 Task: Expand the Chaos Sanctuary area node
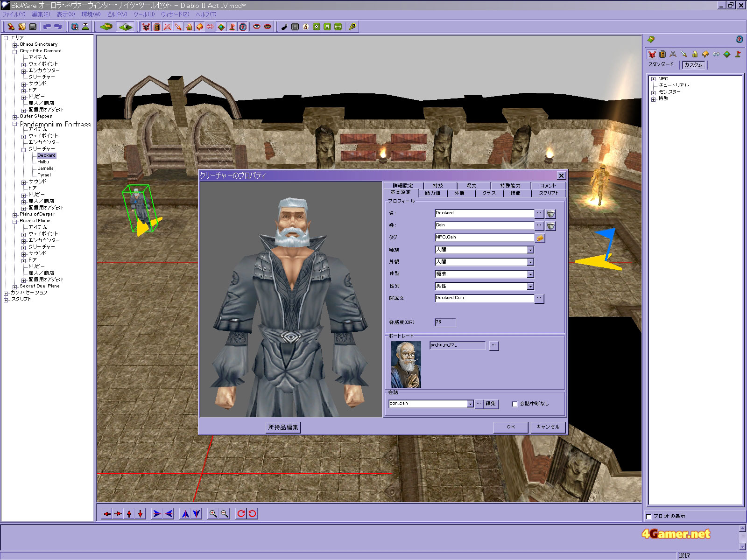point(14,45)
